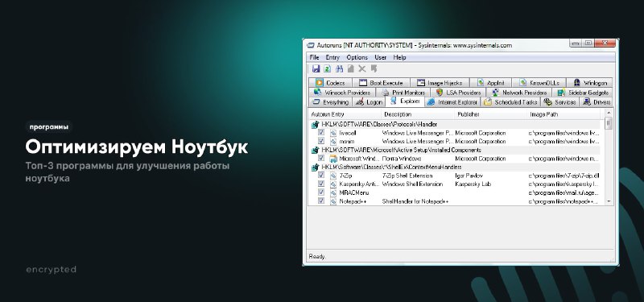Open the Help menu
Viewport: 644px width, 302px height.
pyautogui.click(x=399, y=57)
